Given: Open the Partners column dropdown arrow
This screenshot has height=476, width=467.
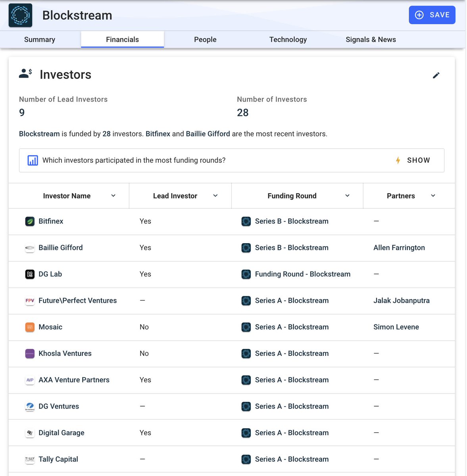Looking at the screenshot, I should click(433, 196).
